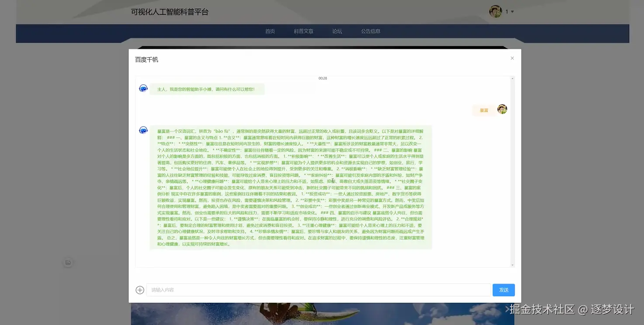This screenshot has height=325, width=644.
Task: Select the user avatar beside the 暴富 message
Action: point(502,109)
